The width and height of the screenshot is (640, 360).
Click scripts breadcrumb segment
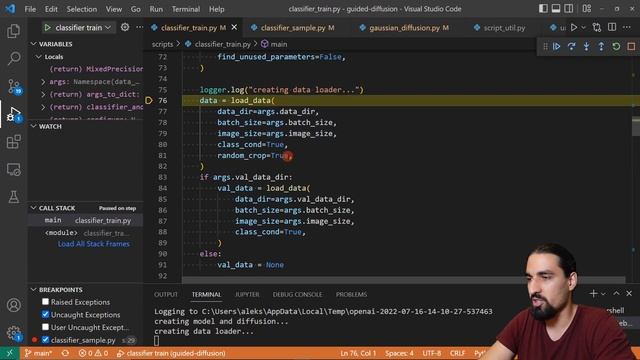(x=162, y=44)
